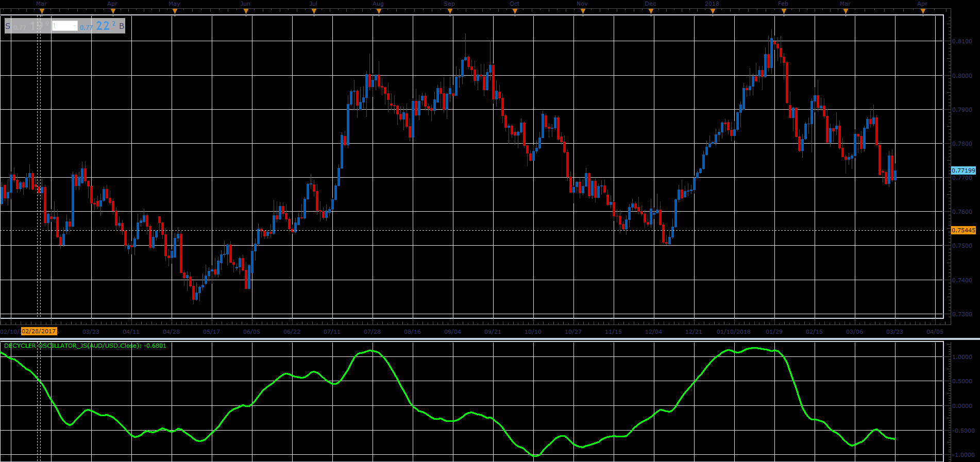Click the orange marker under Jun

coord(246,11)
